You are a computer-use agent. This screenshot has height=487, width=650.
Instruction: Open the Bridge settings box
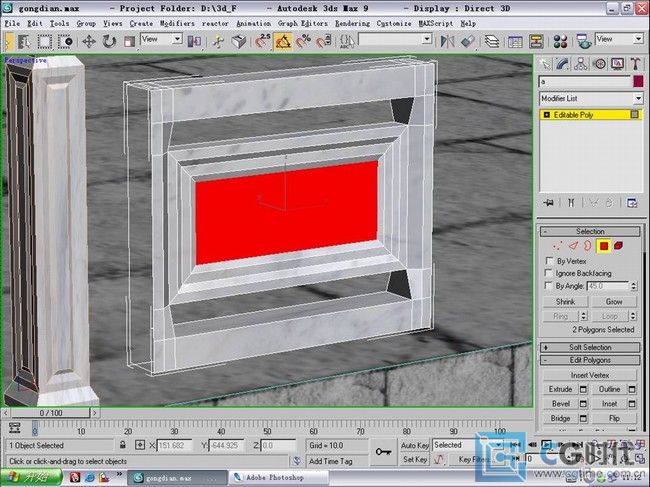(583, 418)
